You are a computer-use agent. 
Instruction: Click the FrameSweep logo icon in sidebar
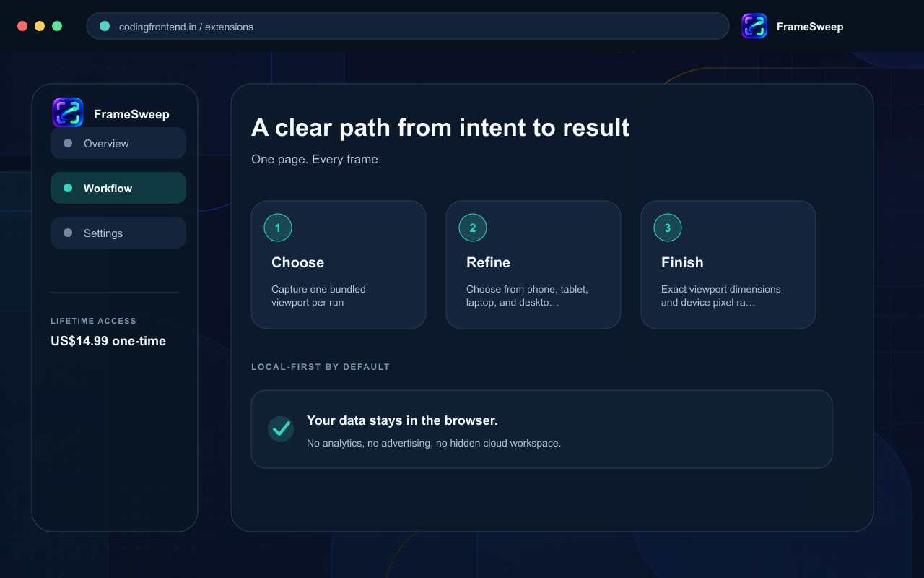(68, 113)
